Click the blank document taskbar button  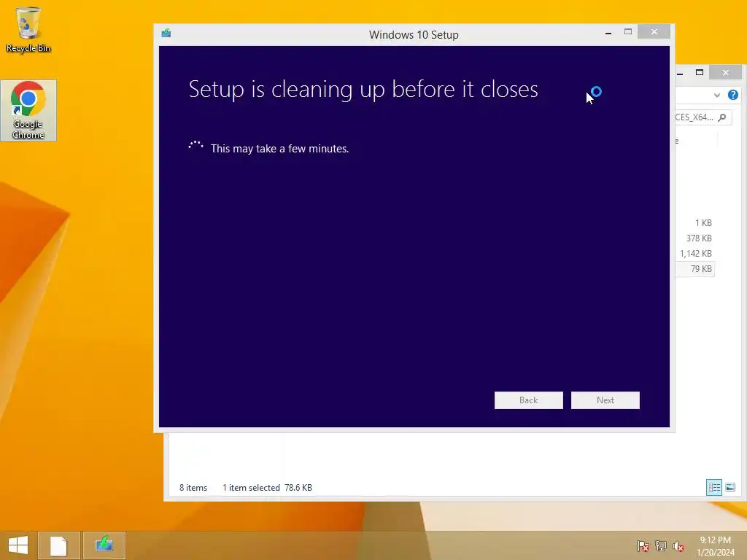tap(58, 545)
